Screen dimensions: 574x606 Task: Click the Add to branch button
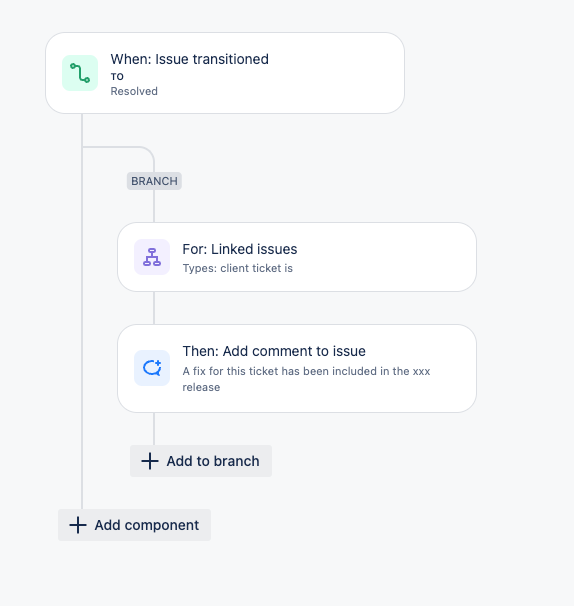click(x=201, y=461)
